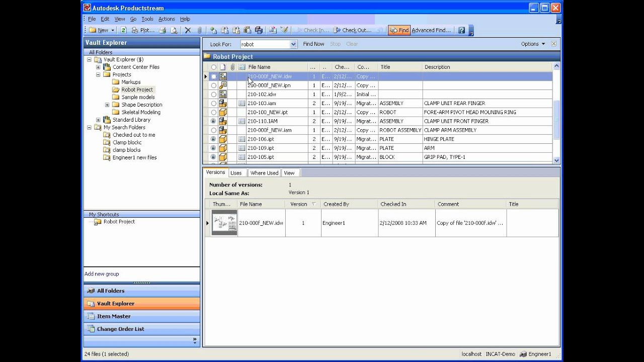This screenshot has height=362, width=644.
Task: Sort by the paperclip attachment column header
Action: 232,67
